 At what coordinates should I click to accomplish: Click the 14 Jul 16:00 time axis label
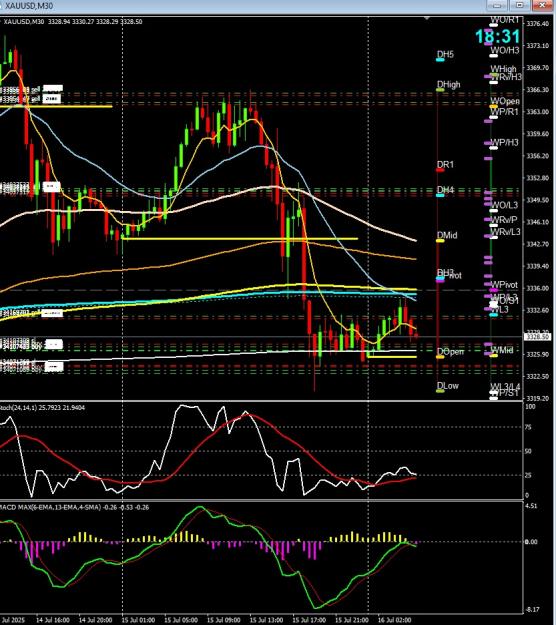pyautogui.click(x=53, y=620)
